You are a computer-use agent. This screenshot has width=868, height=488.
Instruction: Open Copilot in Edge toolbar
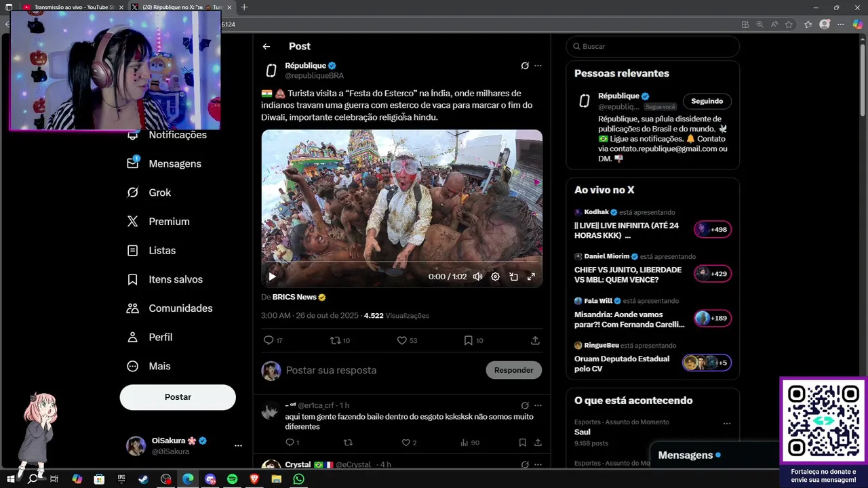coord(858,24)
